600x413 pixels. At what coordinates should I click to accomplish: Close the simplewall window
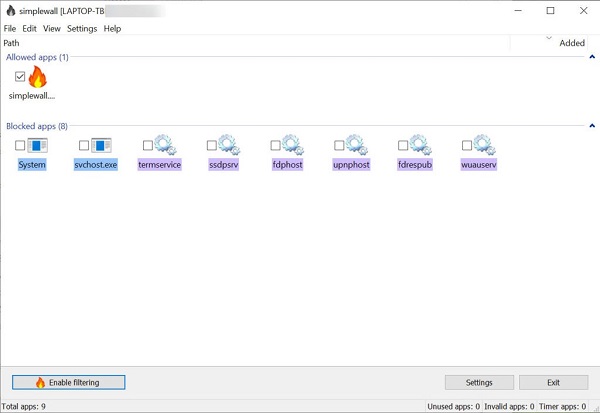tap(584, 11)
